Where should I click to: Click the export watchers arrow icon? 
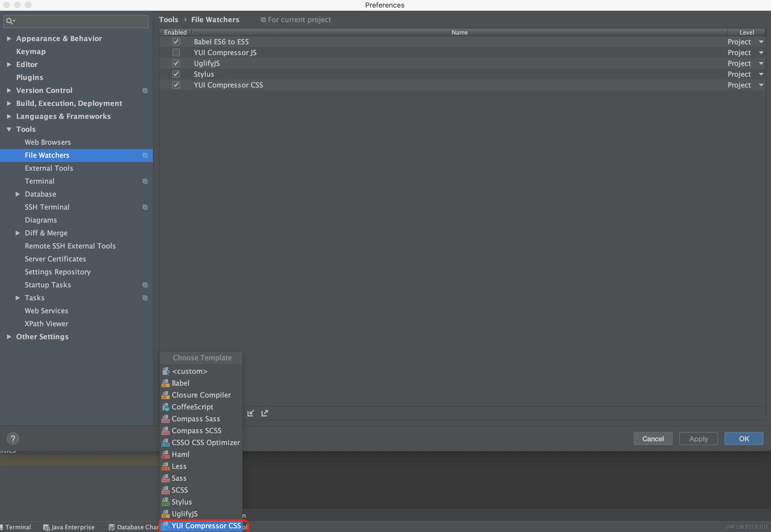(264, 413)
